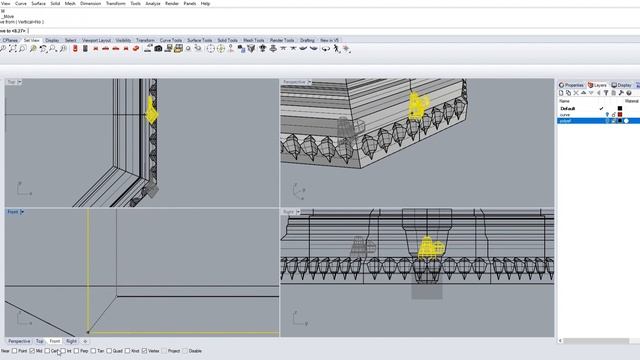This screenshot has height=360, width=640.
Task: Disable the Mid osnap checkbox
Action: (x=32, y=351)
